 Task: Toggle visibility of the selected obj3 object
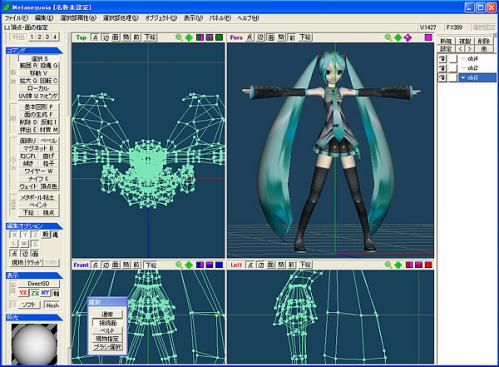coord(442,78)
